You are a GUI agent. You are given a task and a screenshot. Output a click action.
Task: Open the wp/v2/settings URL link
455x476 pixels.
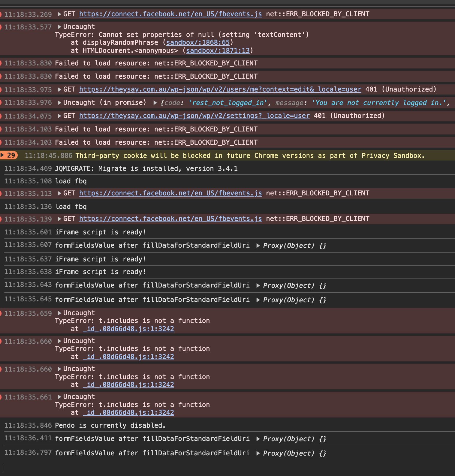(194, 116)
